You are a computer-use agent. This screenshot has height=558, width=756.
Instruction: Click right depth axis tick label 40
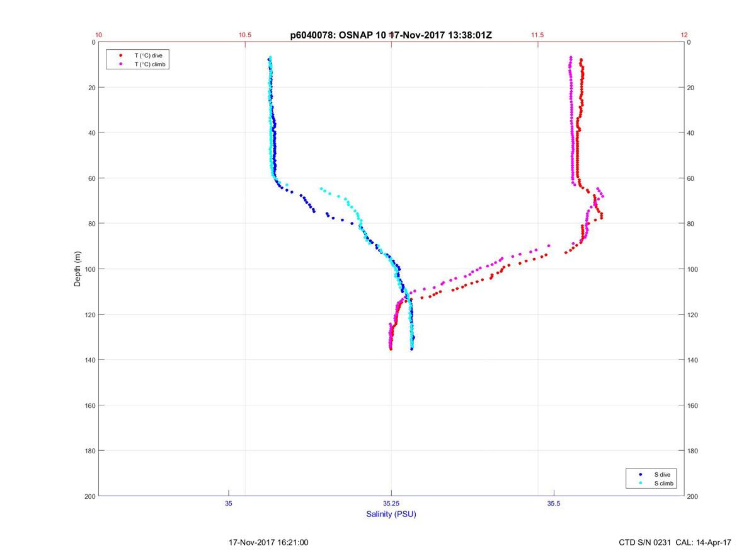[692, 133]
